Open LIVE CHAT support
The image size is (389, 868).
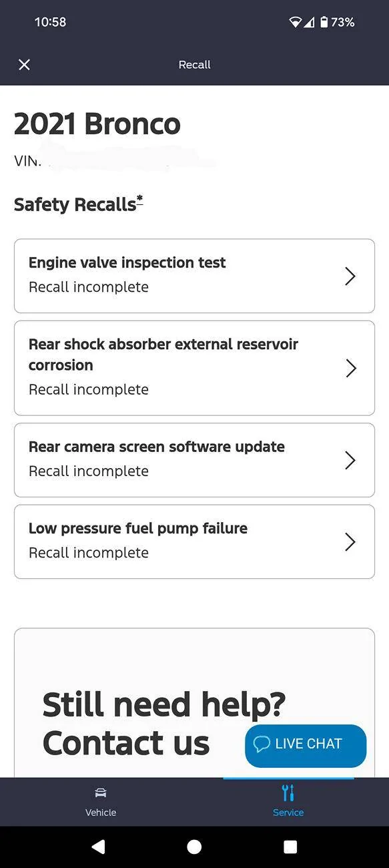[305, 744]
